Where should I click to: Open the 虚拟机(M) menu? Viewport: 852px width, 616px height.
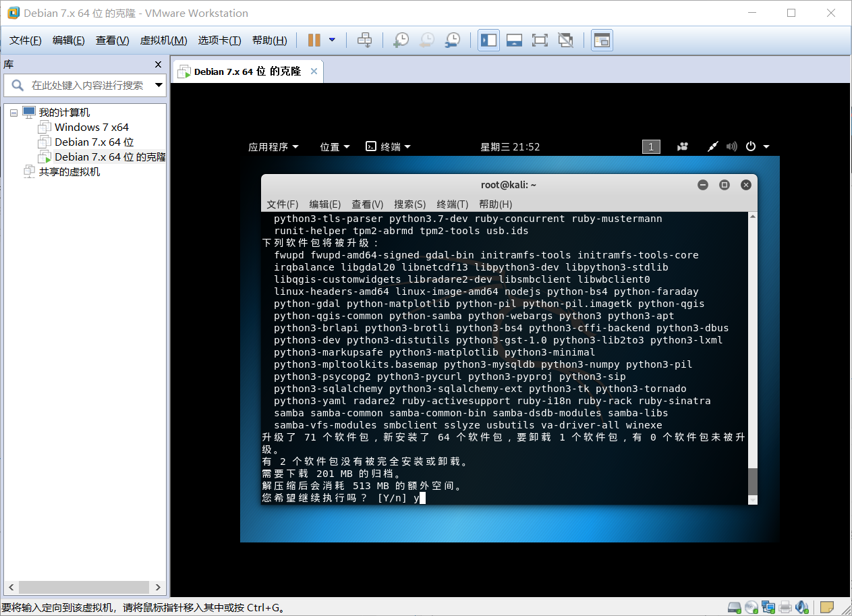pyautogui.click(x=163, y=40)
